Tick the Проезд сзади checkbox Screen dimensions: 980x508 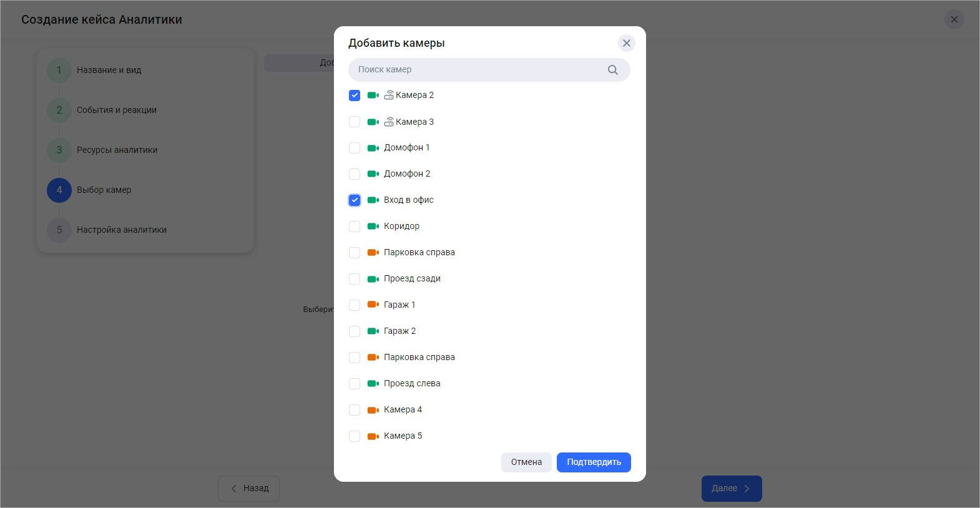tap(355, 279)
